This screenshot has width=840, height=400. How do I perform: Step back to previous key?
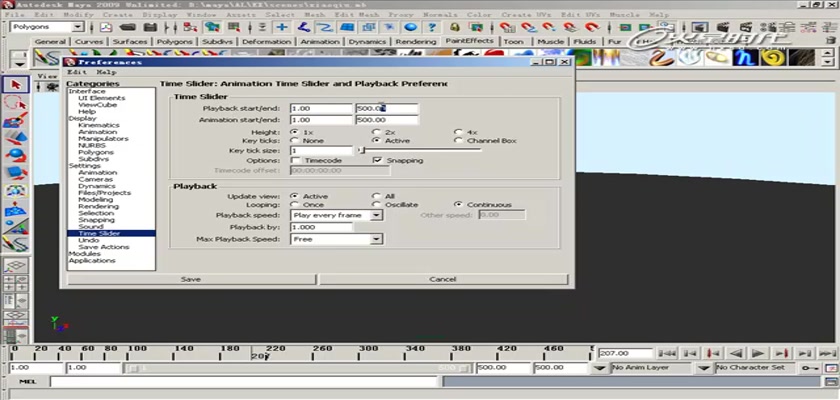[712, 353]
